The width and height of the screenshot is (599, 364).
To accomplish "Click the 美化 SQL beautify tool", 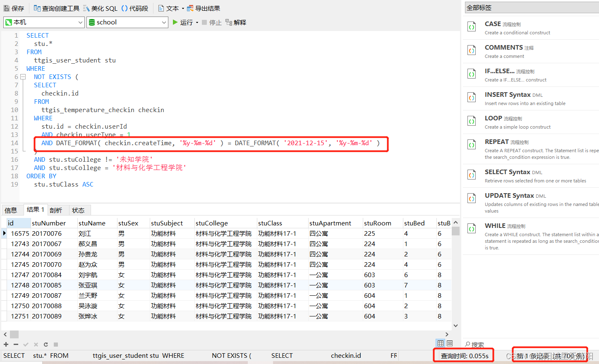I will [100, 8].
